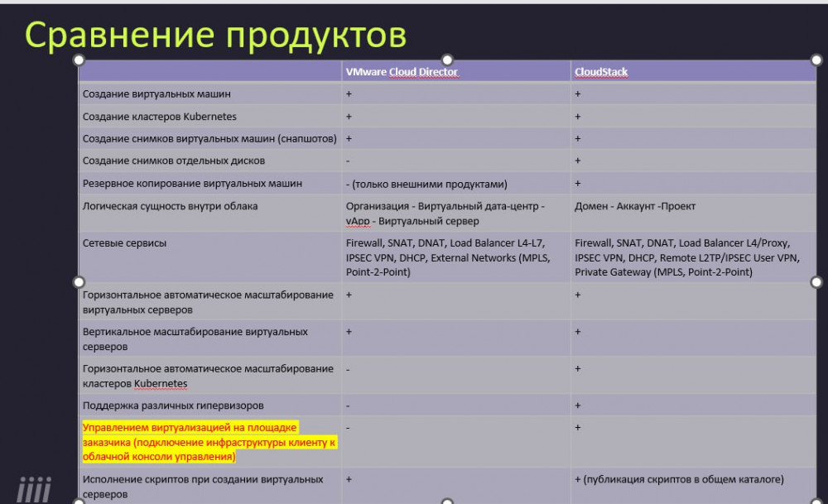This screenshot has width=828, height=504.
Task: Click VMware '-' in highlighted 'Управлением виртуализацией' row
Action: tap(348, 428)
